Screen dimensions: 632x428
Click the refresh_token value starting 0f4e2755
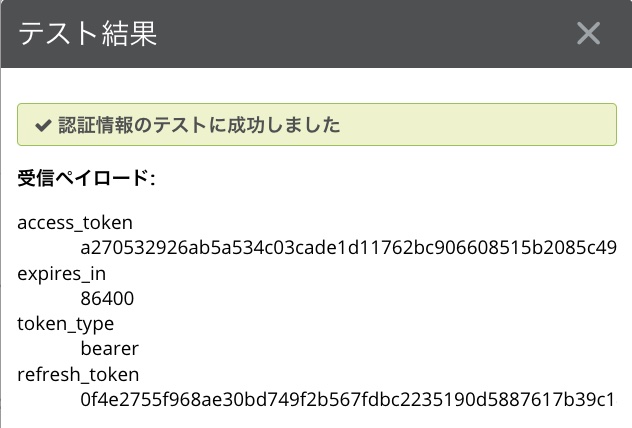pos(348,400)
